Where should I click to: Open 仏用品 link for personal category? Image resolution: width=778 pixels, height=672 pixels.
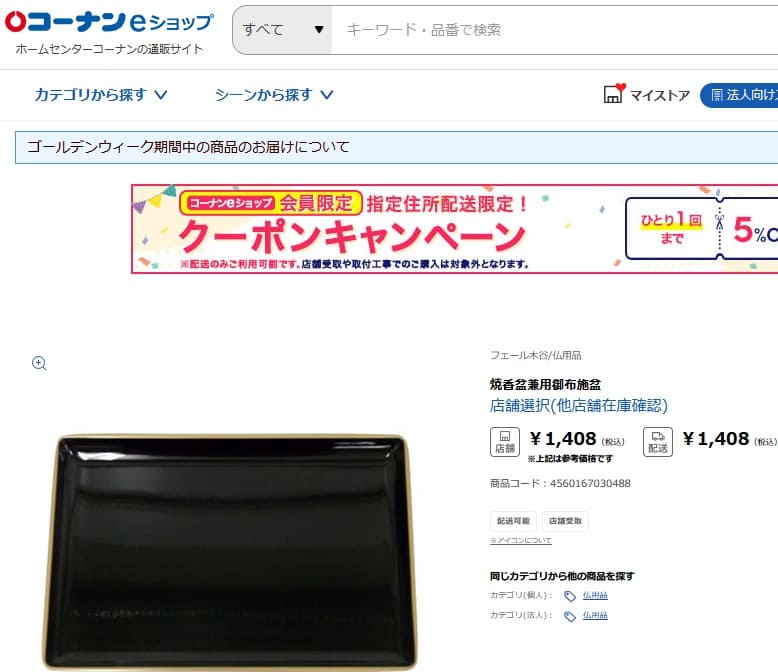coord(595,595)
